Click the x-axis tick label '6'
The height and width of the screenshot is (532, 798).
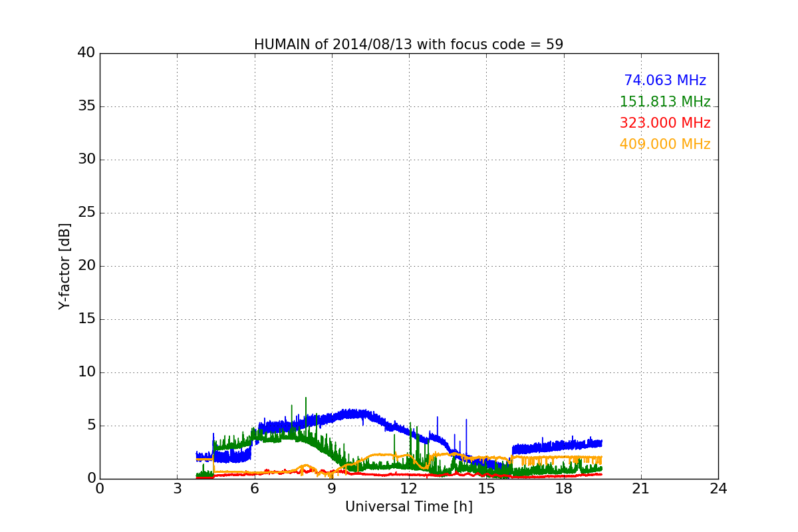click(255, 489)
